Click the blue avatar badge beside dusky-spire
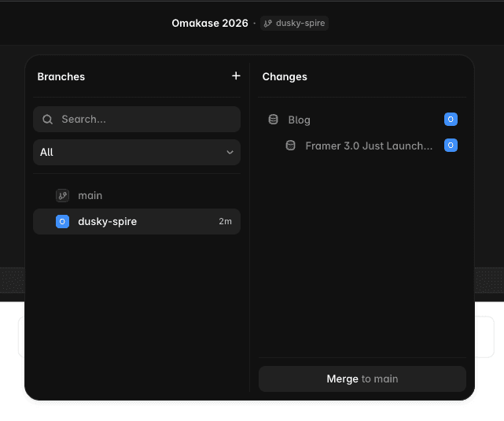Screen dimensions: 504x421 (62, 222)
